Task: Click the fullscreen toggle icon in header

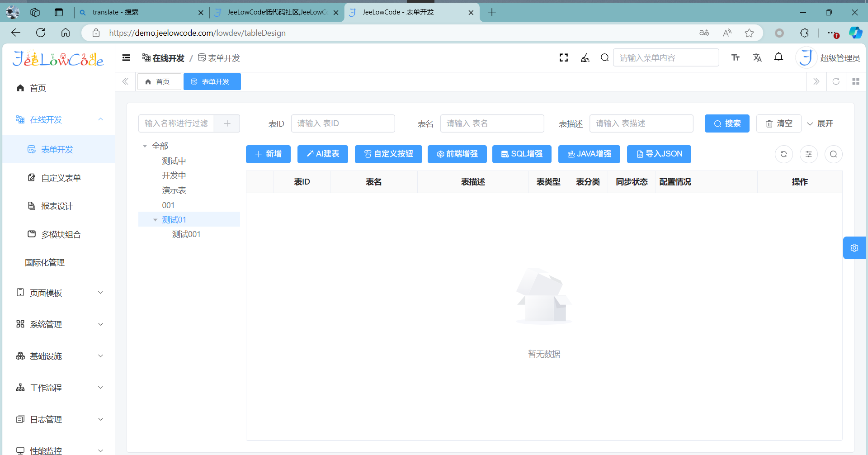Action: point(563,58)
